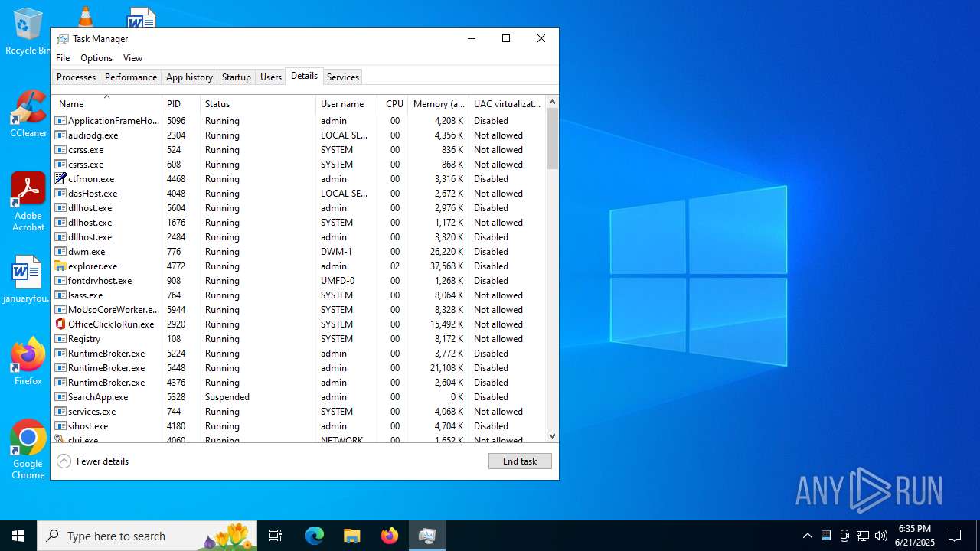Open the januaryfou Word document icon
This screenshot has height=551, width=980.
pos(26,279)
